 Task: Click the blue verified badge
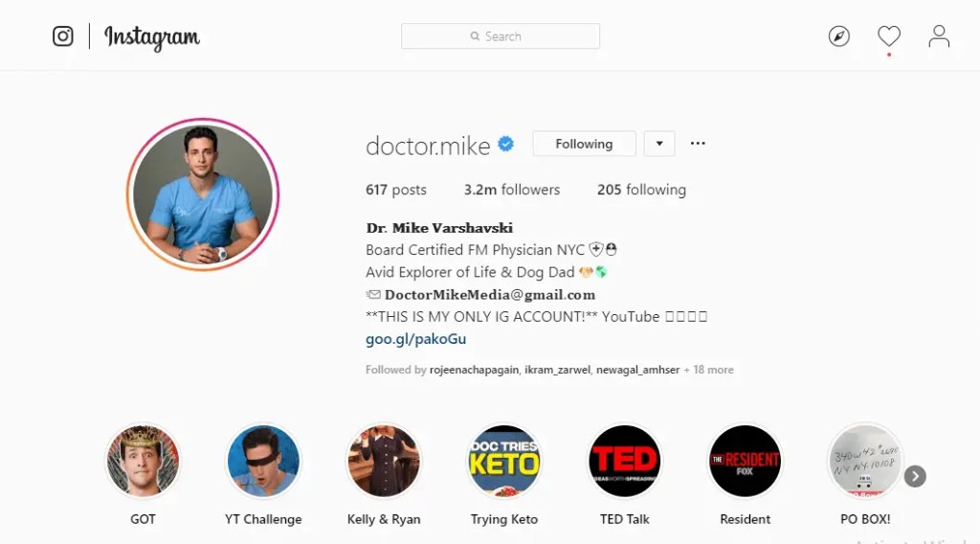[505, 145]
